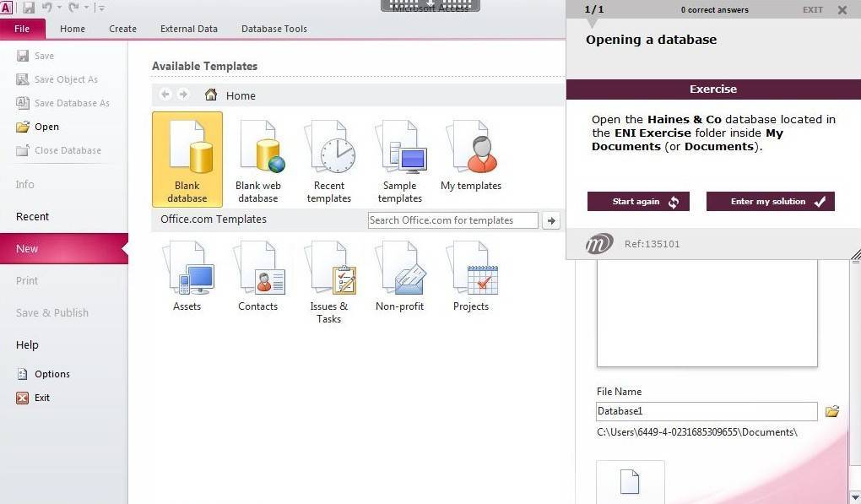Open the Projects templates
Image resolution: width=861 pixels, height=504 pixels.
click(471, 276)
